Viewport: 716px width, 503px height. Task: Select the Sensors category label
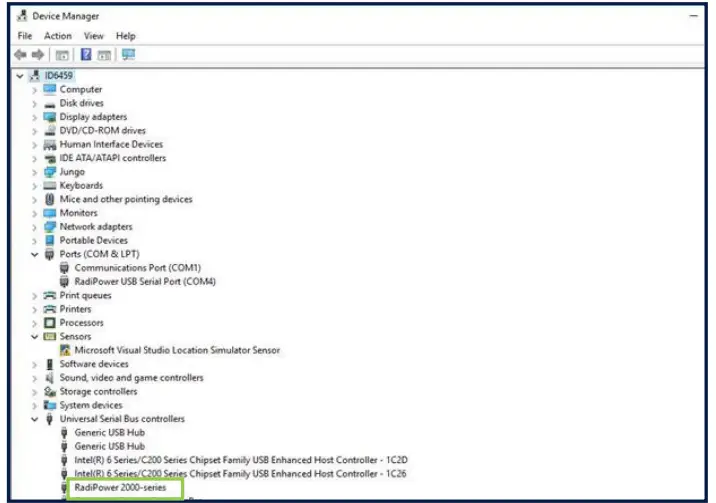point(75,336)
